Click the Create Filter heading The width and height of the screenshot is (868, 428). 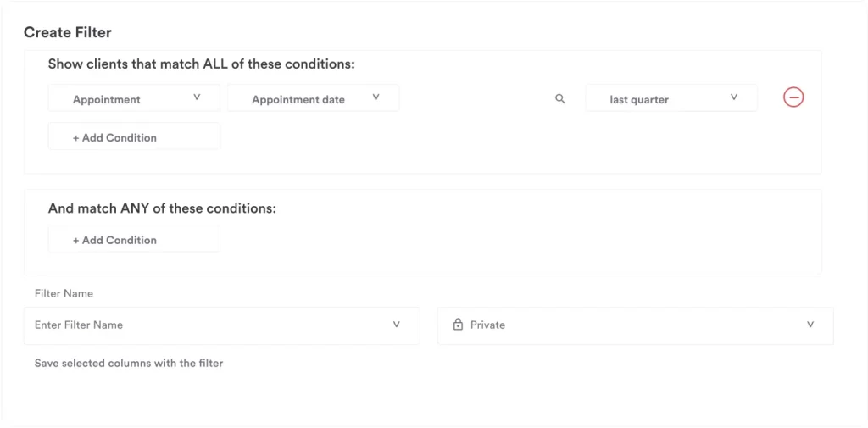(68, 32)
